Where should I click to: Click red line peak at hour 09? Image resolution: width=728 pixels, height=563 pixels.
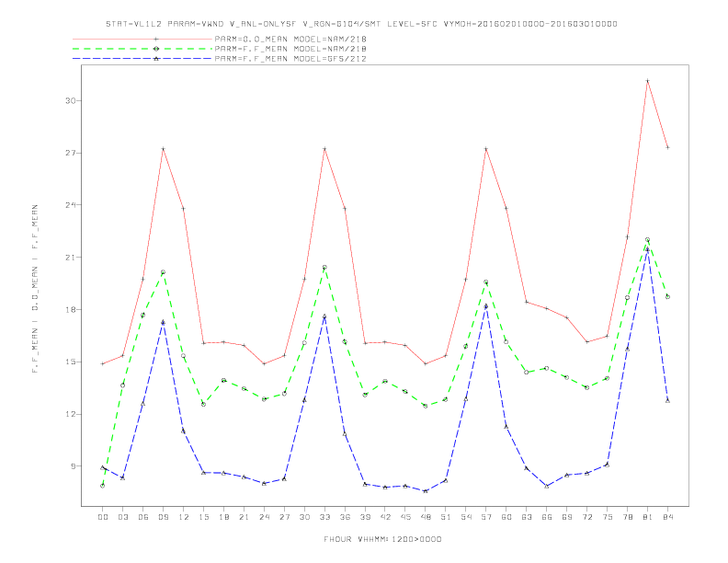163,149
